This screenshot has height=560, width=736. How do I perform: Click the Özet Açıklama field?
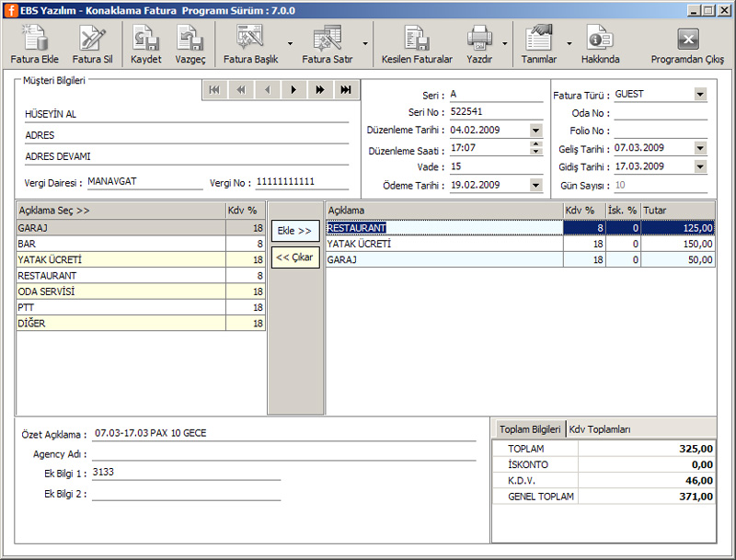point(284,433)
